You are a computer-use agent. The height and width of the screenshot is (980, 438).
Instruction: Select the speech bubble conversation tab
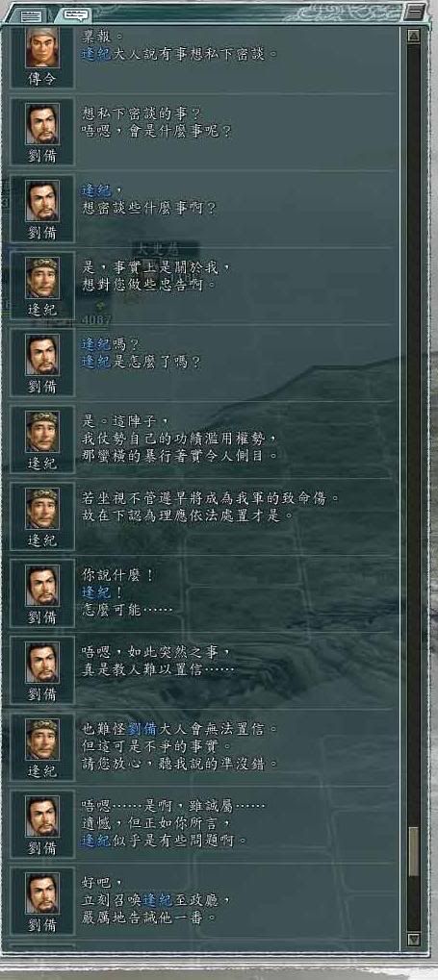(76, 14)
